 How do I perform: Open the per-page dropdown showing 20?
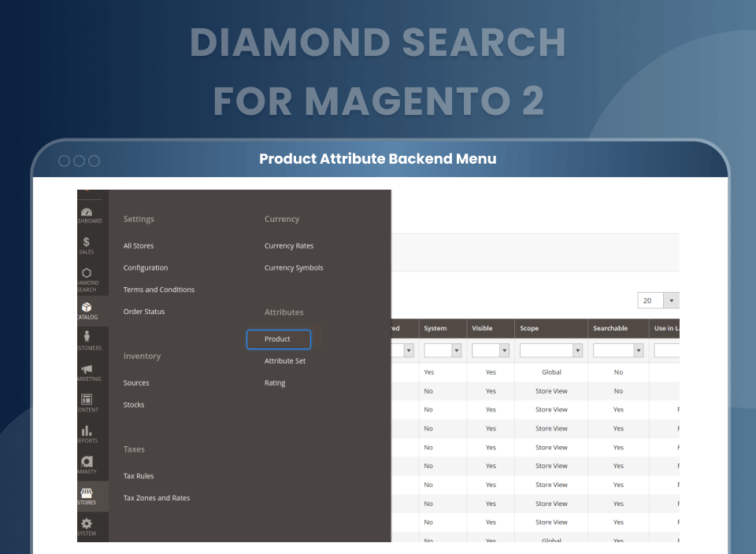click(x=671, y=301)
